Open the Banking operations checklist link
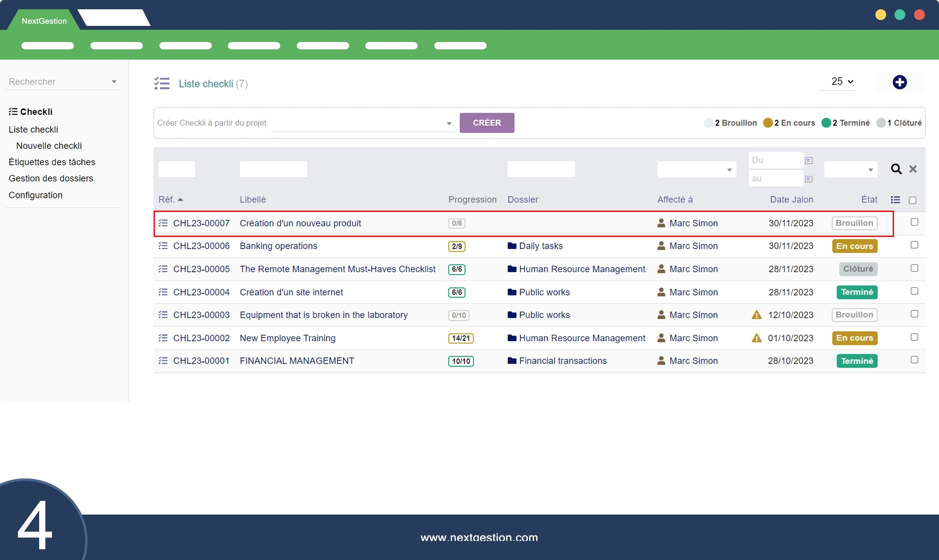 click(278, 246)
